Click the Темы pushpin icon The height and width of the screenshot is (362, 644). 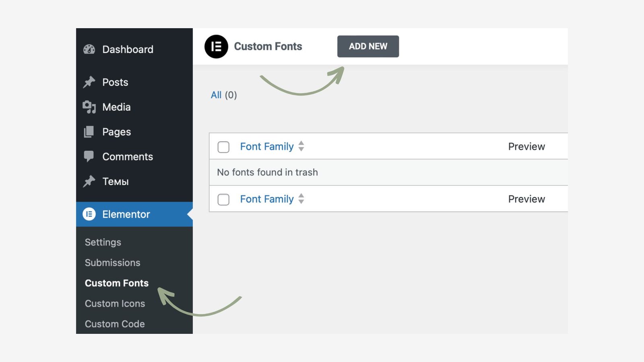89,181
